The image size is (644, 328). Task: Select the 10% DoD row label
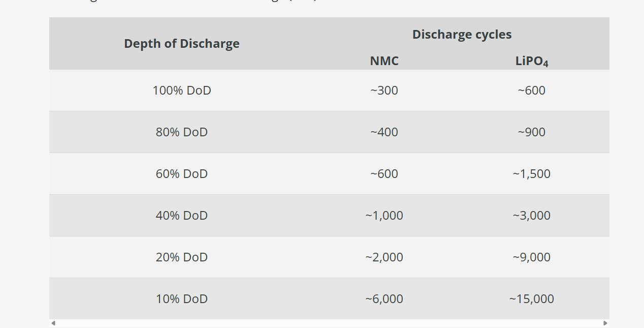182,299
